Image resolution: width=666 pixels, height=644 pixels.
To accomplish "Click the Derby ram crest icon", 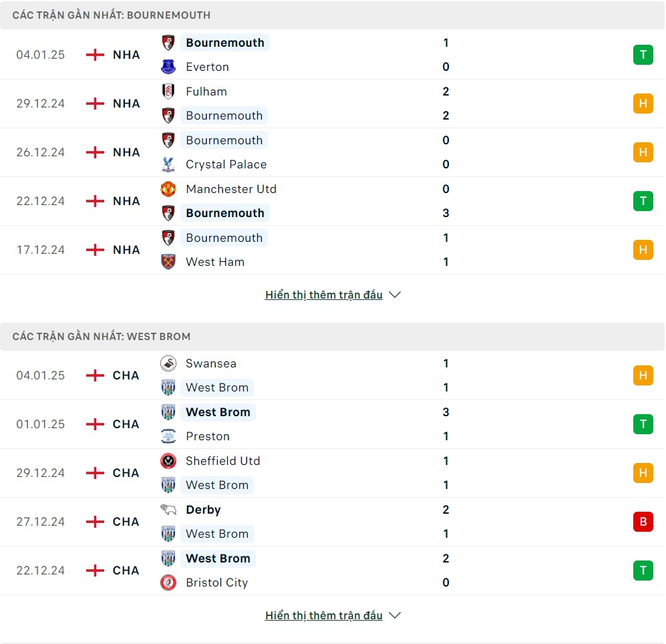I will 168,509.
